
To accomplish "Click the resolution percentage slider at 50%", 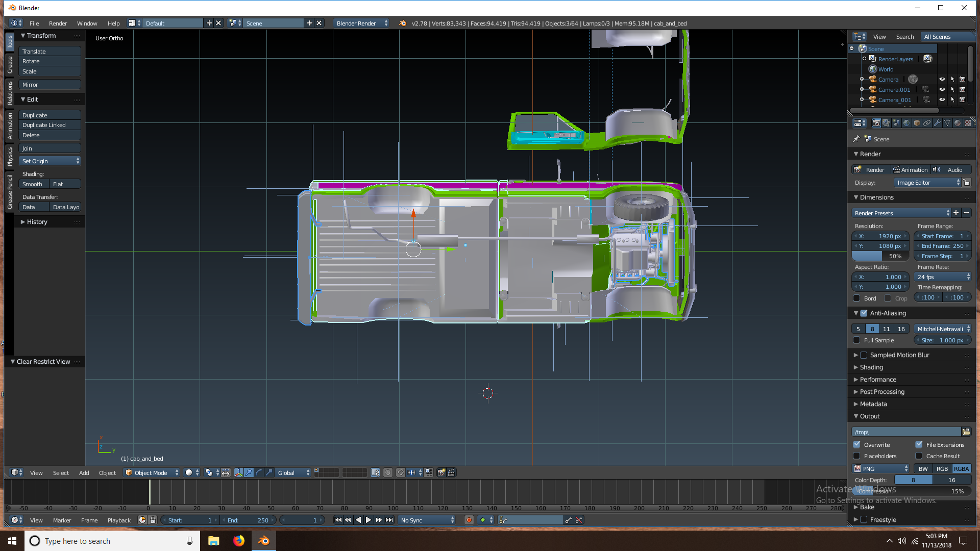I will tap(880, 256).
